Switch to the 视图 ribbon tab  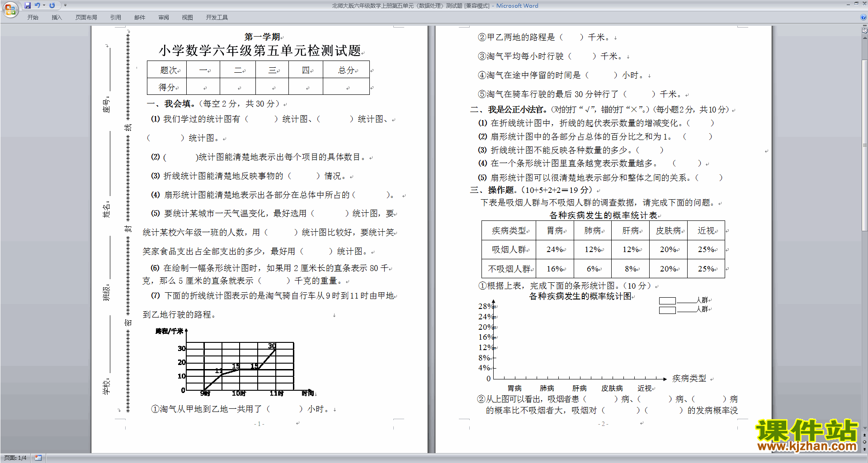[188, 17]
